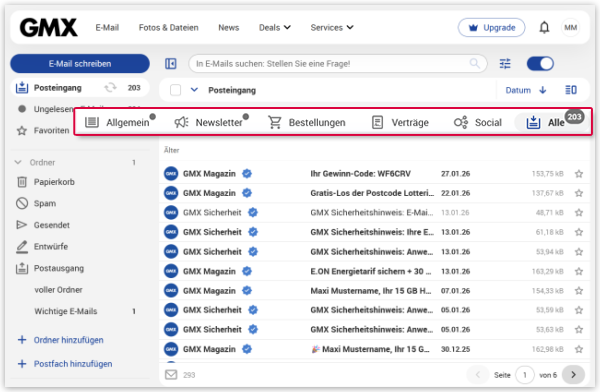Click Ordner hinzufügen
The height and width of the screenshot is (392, 600).
coord(60,340)
